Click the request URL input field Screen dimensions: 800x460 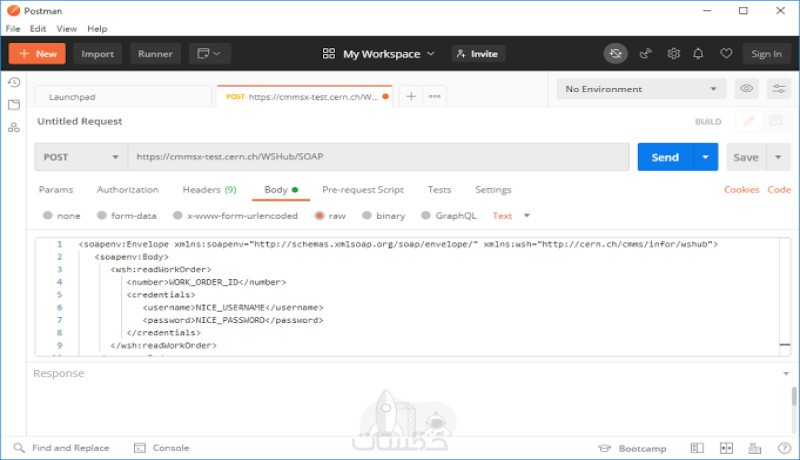click(378, 157)
